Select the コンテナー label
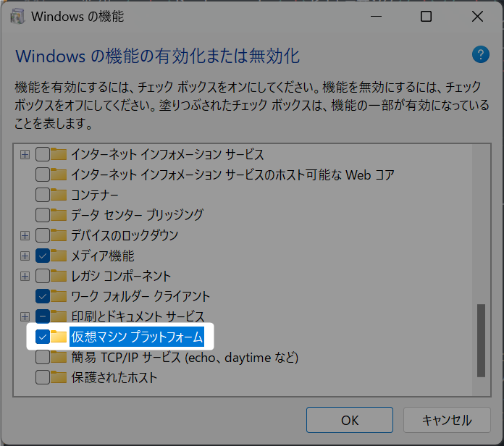Viewport: 504px width, 446px height. (x=94, y=195)
